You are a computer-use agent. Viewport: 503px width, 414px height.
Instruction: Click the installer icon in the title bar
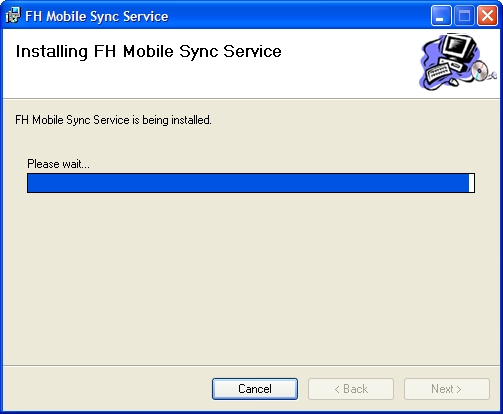coord(13,15)
